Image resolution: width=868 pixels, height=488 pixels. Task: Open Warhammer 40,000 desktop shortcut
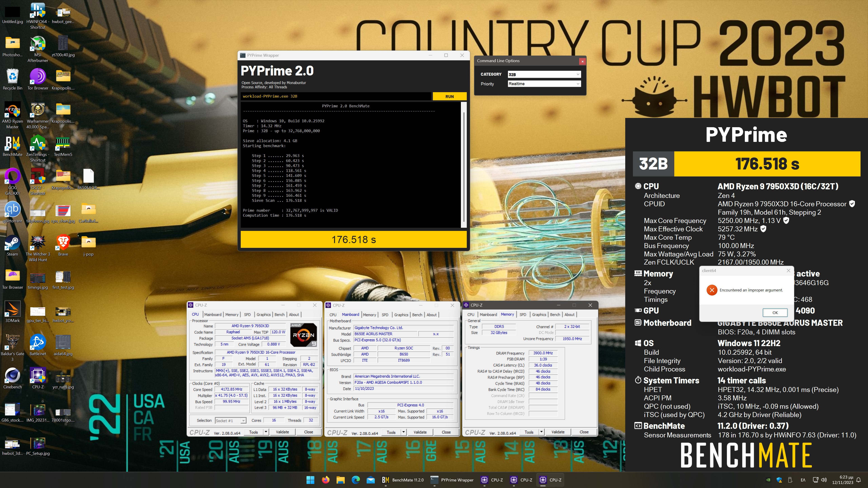(x=38, y=115)
